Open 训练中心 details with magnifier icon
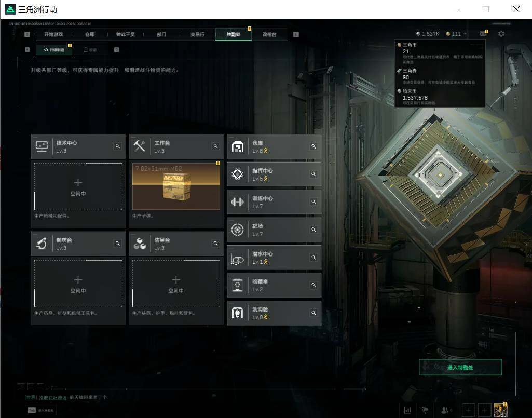This screenshot has height=418, width=532. pos(313,202)
